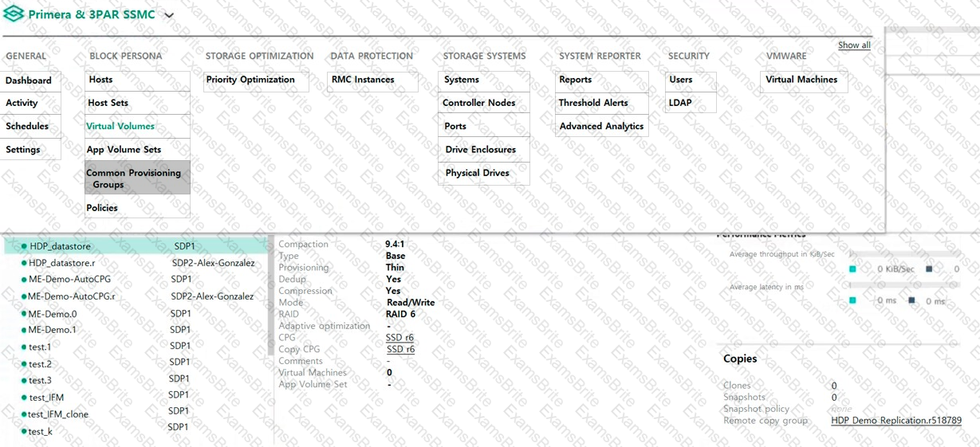Click status dot beside ME-Demo-AutoCPG volume
Viewport: 980px width, 447px height.
click(24, 280)
